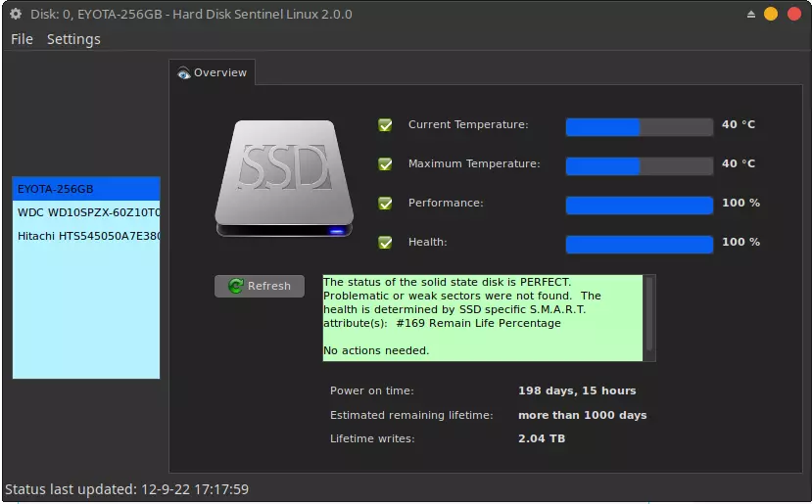This screenshot has height=504, width=812.
Task: Toggle the Maximum Temperature checkmark
Action: point(385,164)
